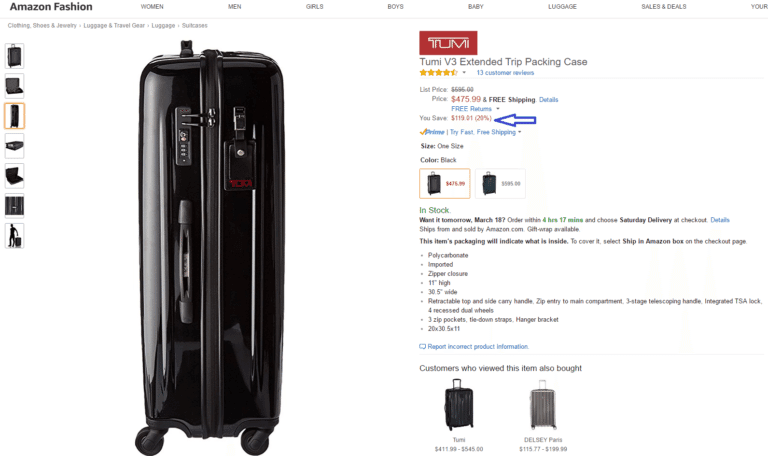View the thumbnail of person with suitcase
This screenshot has width=768, height=456.
15,236
